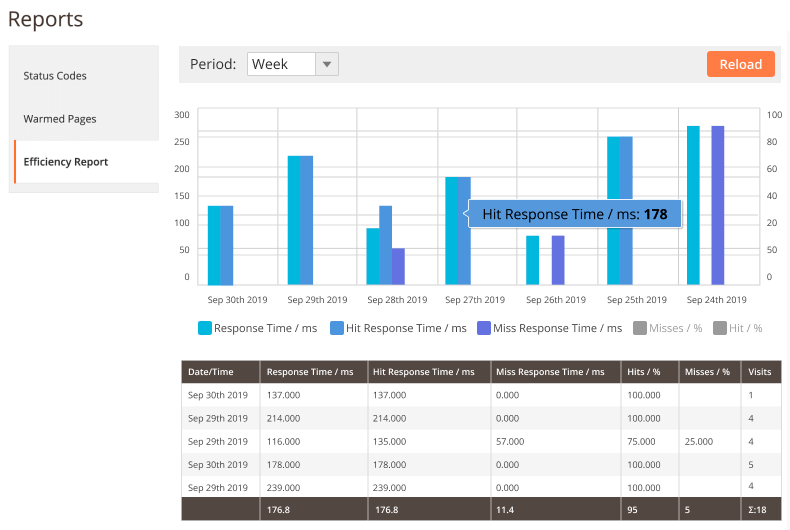Click the Sep 30th Response Time bar
The height and width of the screenshot is (530, 790).
coord(214,245)
